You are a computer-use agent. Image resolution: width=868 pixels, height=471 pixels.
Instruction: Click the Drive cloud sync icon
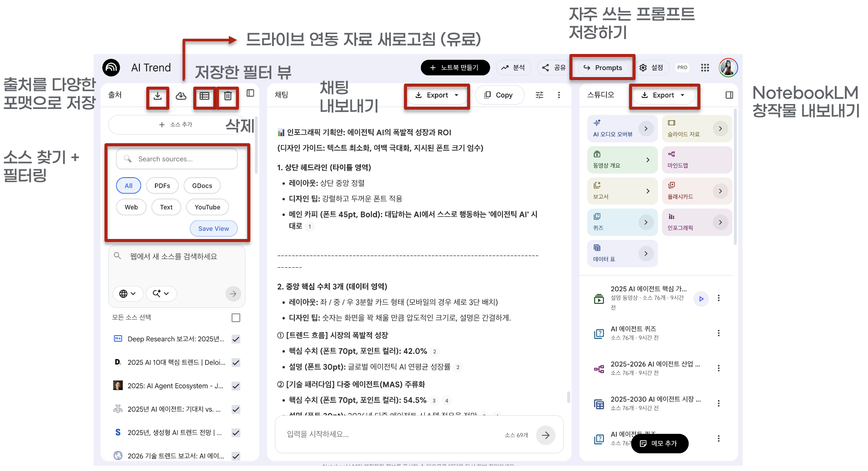click(181, 96)
